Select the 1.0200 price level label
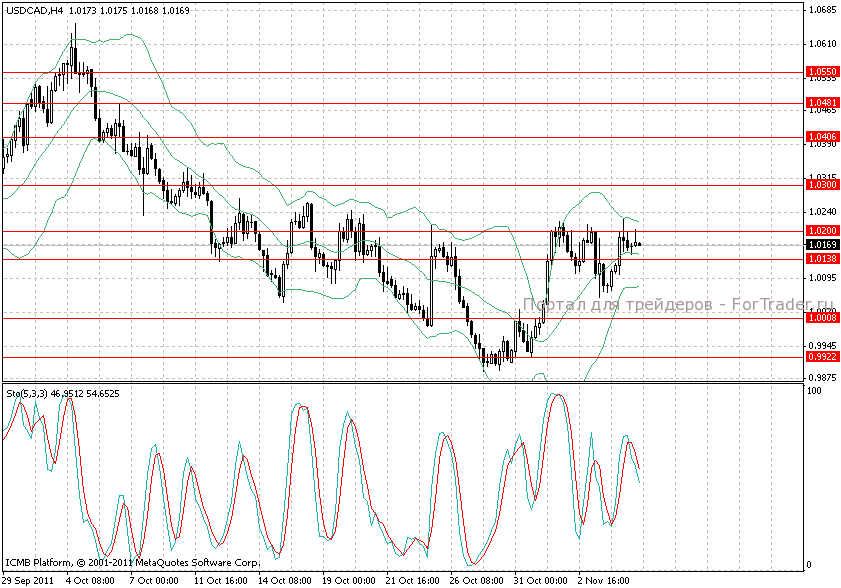The width and height of the screenshot is (841, 588). coord(822,231)
